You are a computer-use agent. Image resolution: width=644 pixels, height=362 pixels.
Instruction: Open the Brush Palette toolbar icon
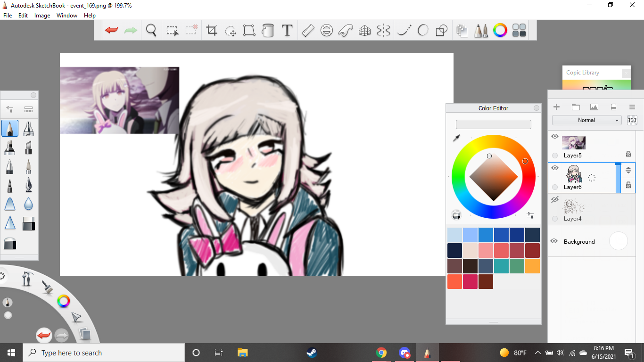[x=481, y=31]
